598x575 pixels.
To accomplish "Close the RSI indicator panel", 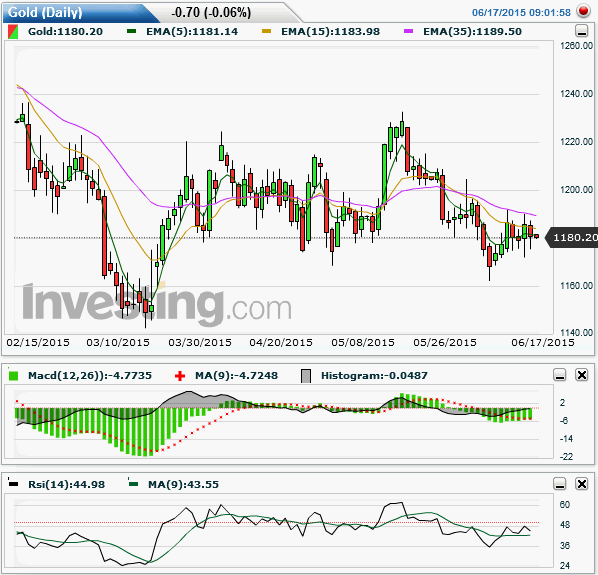I will pyautogui.click(x=582, y=484).
